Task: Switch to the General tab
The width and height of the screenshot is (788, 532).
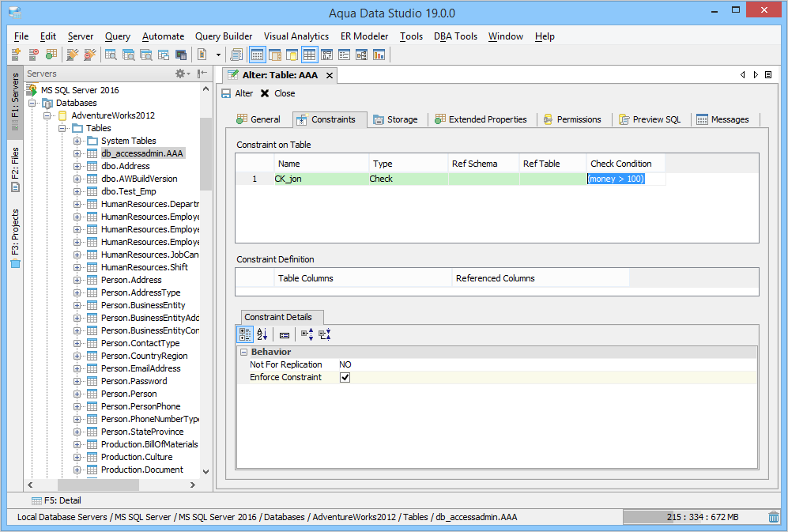Action: [258, 119]
